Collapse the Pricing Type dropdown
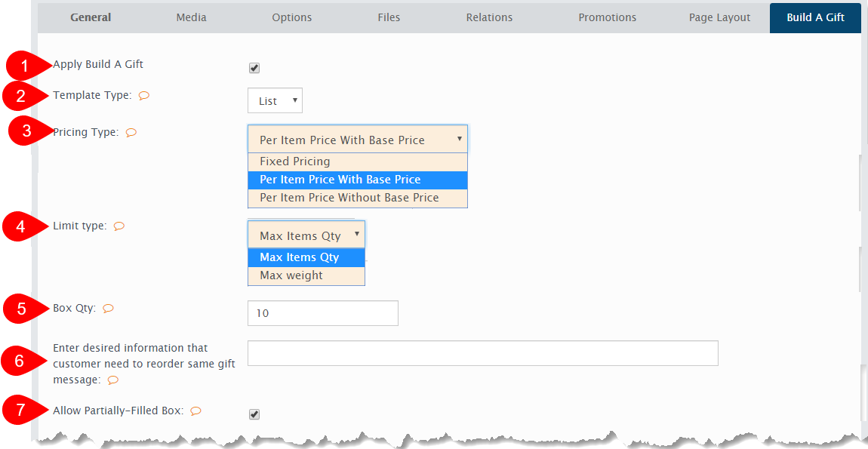The width and height of the screenshot is (868, 449). [357, 140]
